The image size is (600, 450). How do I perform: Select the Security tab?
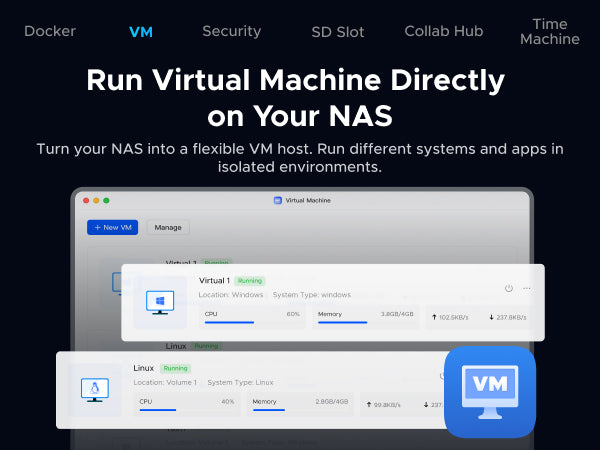pyautogui.click(x=231, y=31)
